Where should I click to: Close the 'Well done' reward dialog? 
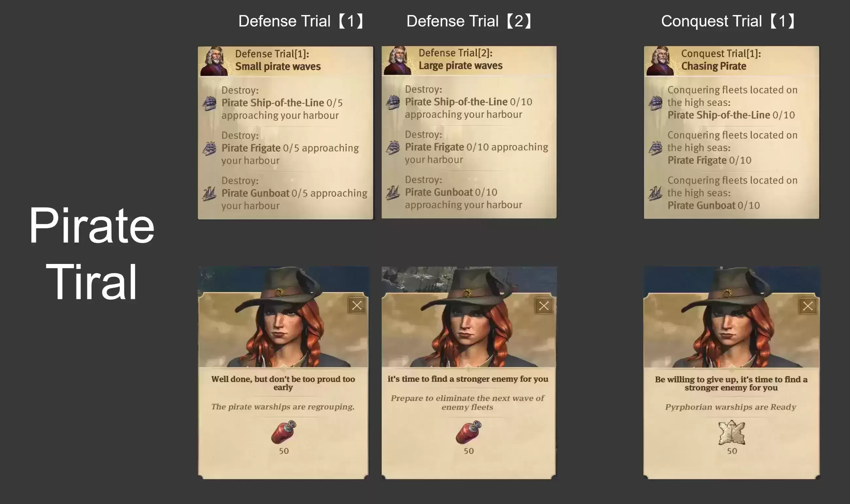pos(356,305)
